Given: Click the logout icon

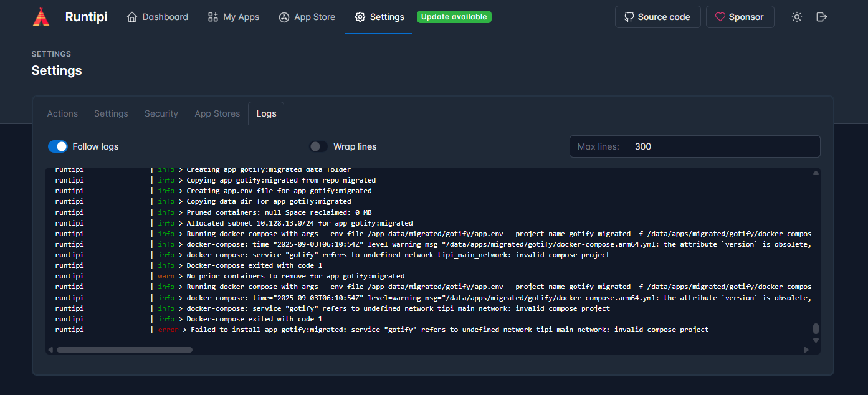Looking at the screenshot, I should (x=822, y=17).
